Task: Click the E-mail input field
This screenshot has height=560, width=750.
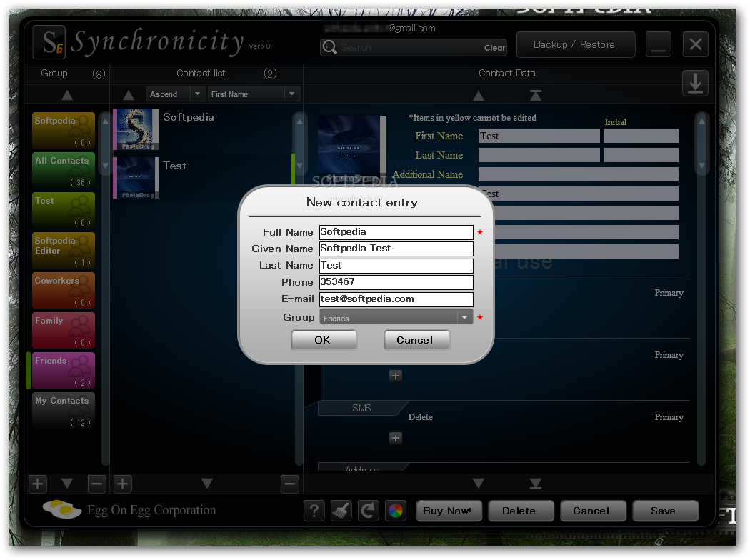Action: 396,299
